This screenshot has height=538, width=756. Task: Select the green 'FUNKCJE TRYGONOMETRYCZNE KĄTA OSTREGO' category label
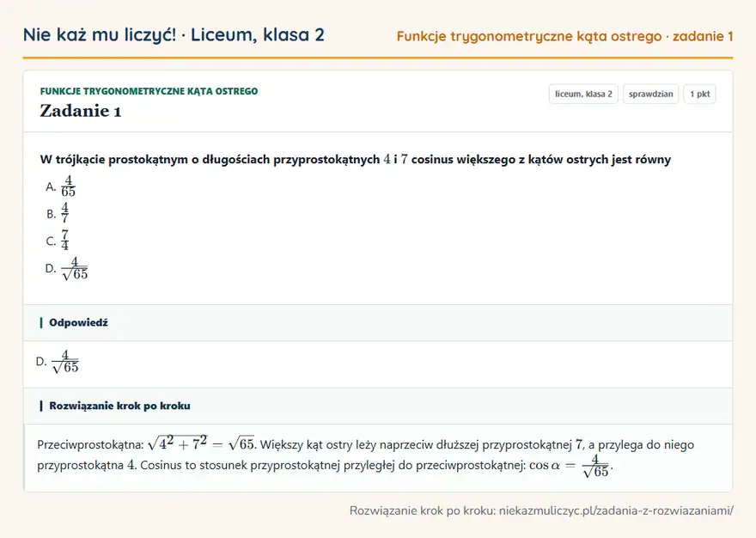(149, 91)
